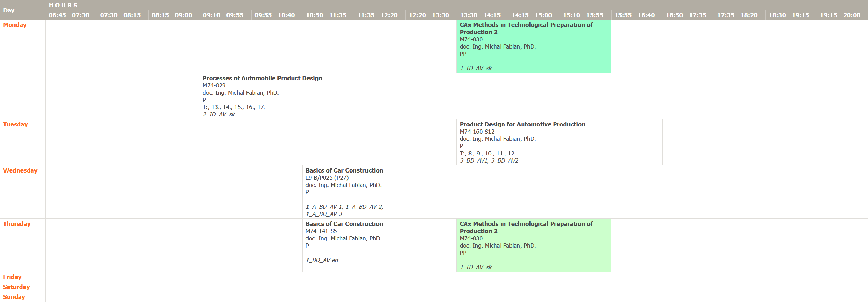The image size is (868, 302).
Task: Click the 06:45 - 07:30 time slot header
Action: (x=69, y=15)
